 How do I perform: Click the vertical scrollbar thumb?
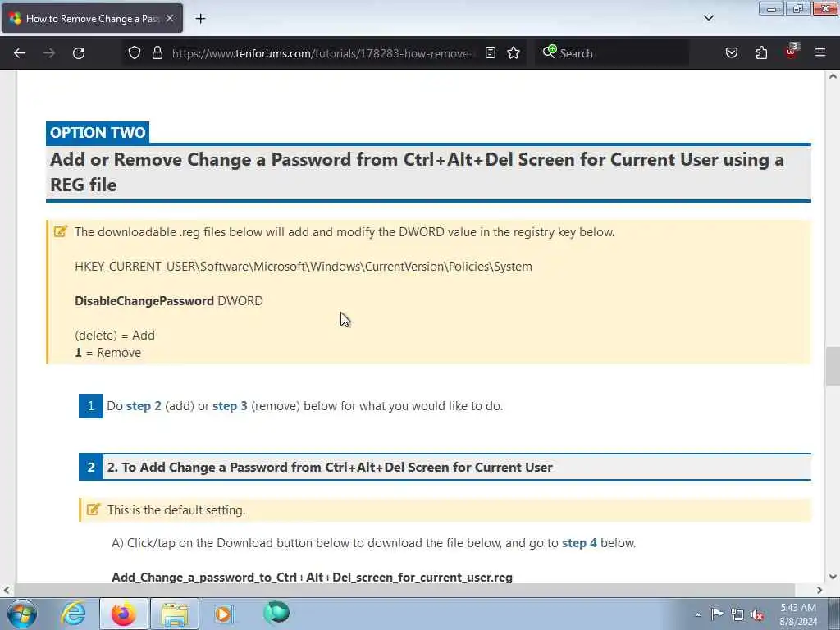833,366
